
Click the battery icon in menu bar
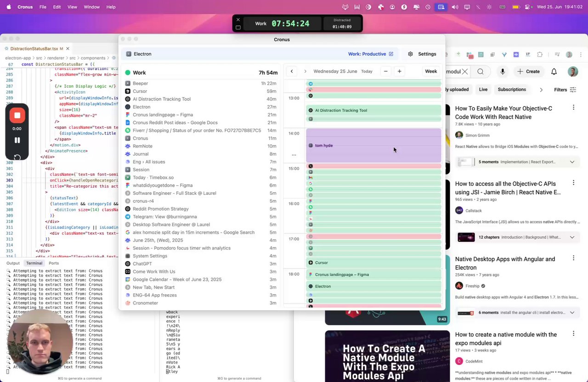[515, 7]
